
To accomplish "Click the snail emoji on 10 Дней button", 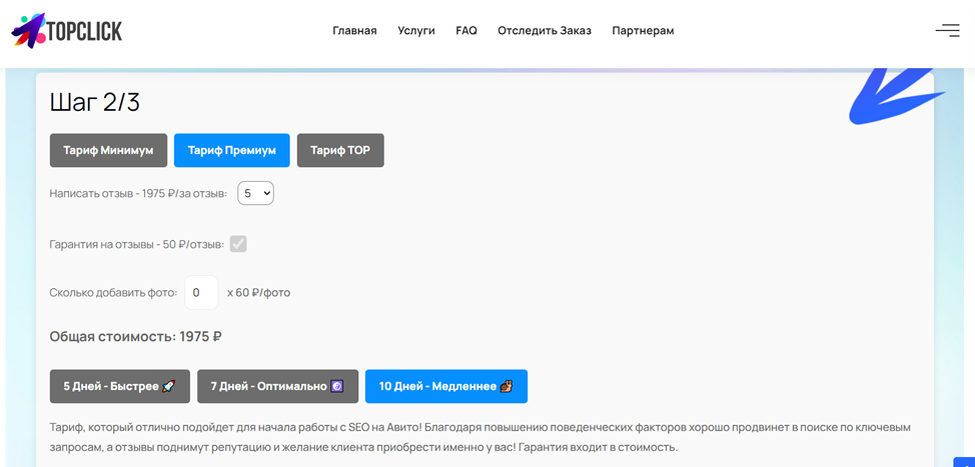I will click(506, 386).
